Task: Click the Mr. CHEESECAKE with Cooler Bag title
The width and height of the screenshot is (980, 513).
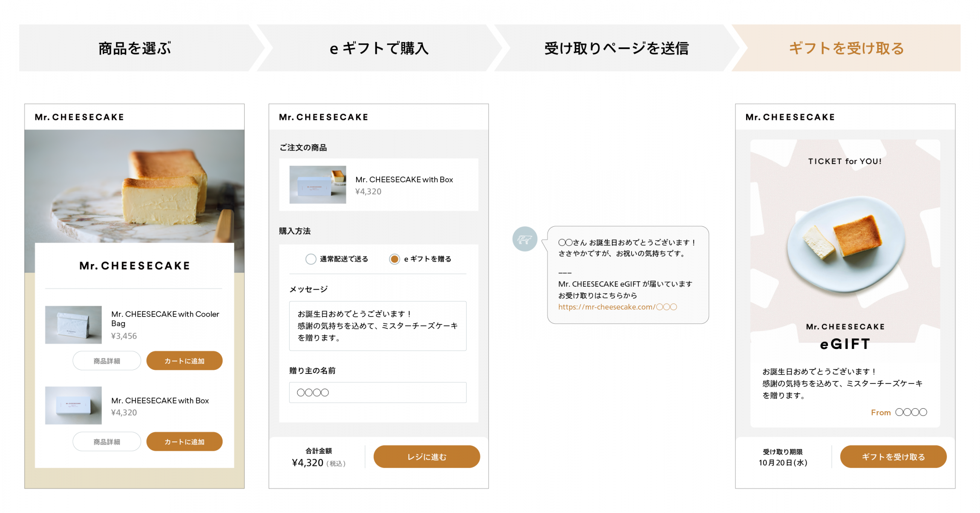Action: (x=165, y=319)
